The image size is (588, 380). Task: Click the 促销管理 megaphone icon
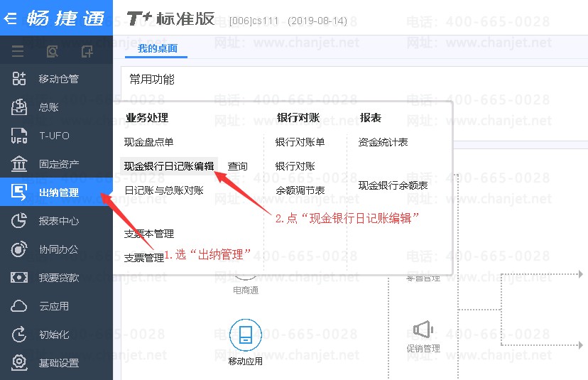coord(423,330)
